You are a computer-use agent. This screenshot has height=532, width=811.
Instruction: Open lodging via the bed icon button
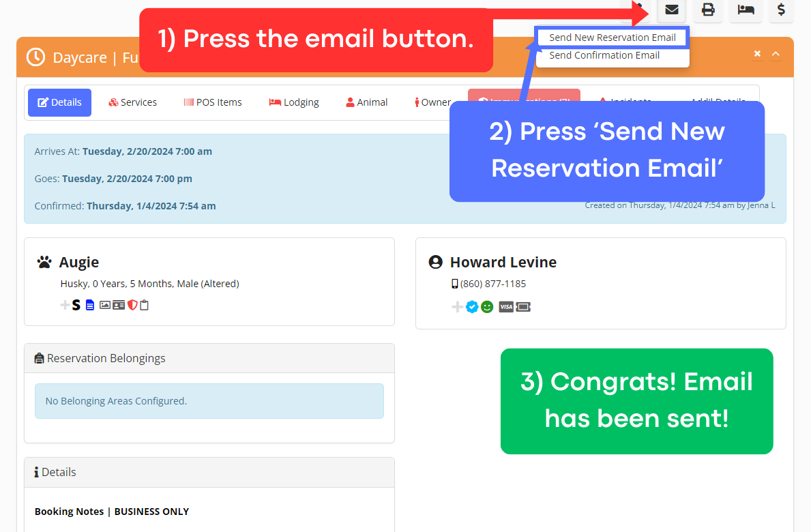[x=746, y=10]
